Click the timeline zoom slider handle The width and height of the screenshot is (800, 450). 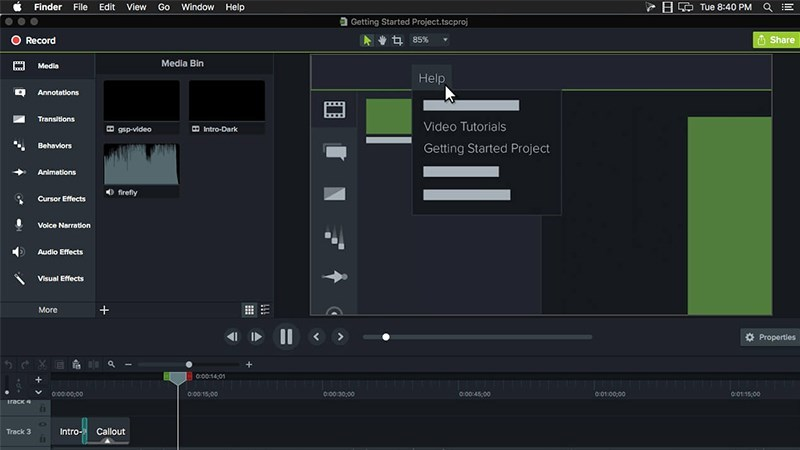tap(189, 364)
